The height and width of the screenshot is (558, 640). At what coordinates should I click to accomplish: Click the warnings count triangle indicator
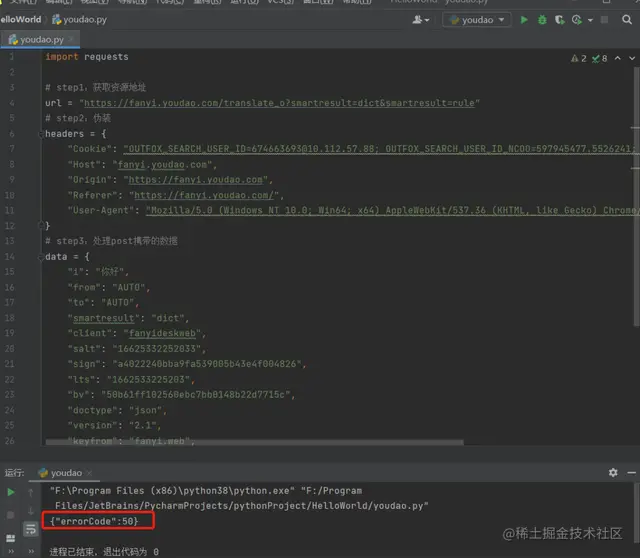(579, 58)
